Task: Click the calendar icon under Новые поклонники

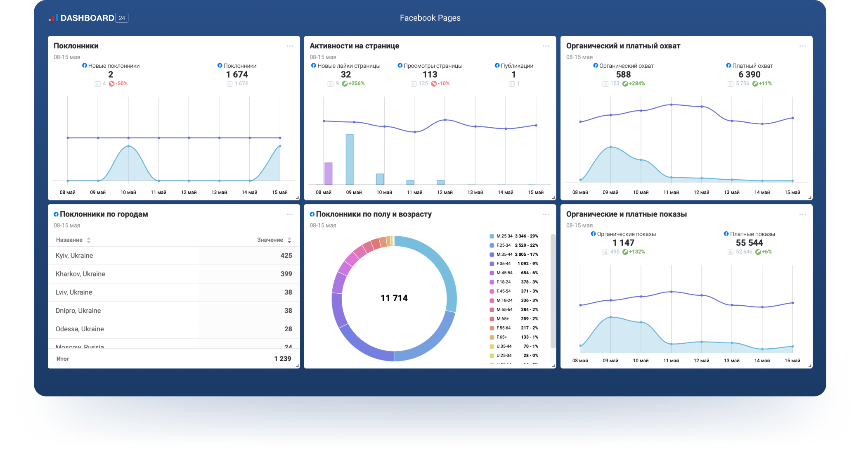Action: [x=97, y=84]
